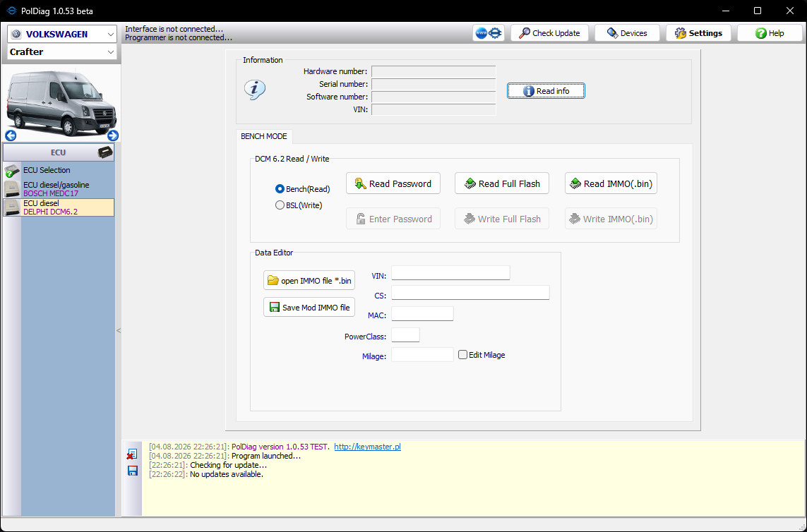
Task: Enable the Edit Milage checkbox
Action: pyautogui.click(x=462, y=354)
